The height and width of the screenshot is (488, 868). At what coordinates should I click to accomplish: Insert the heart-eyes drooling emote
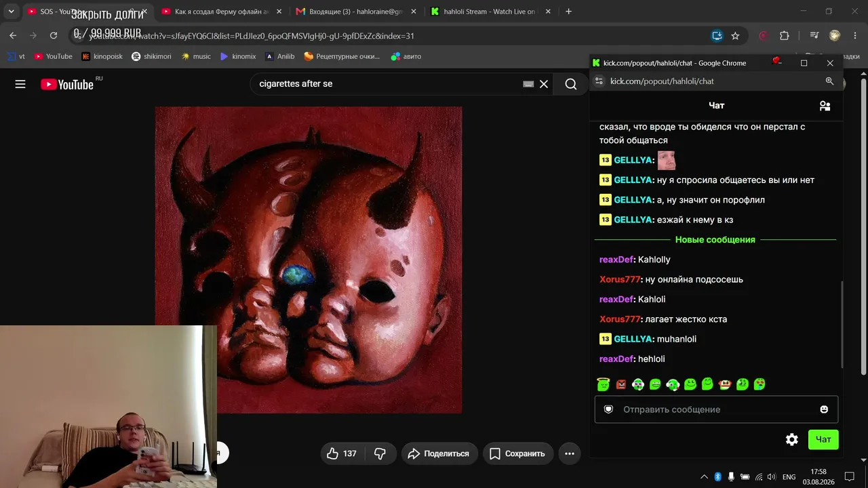pos(759,384)
